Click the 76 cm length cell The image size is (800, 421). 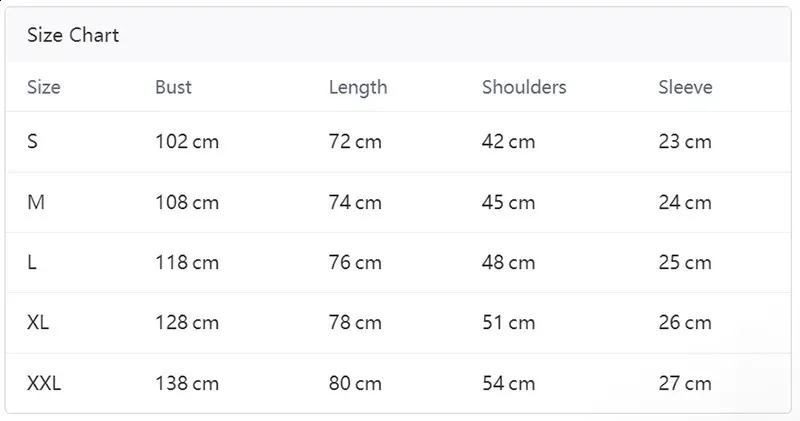(x=355, y=263)
